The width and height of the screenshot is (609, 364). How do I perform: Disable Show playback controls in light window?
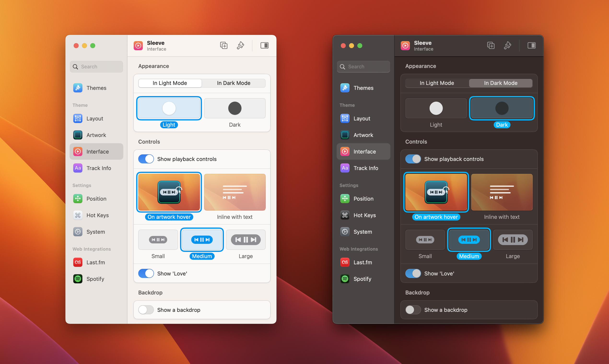[146, 159]
